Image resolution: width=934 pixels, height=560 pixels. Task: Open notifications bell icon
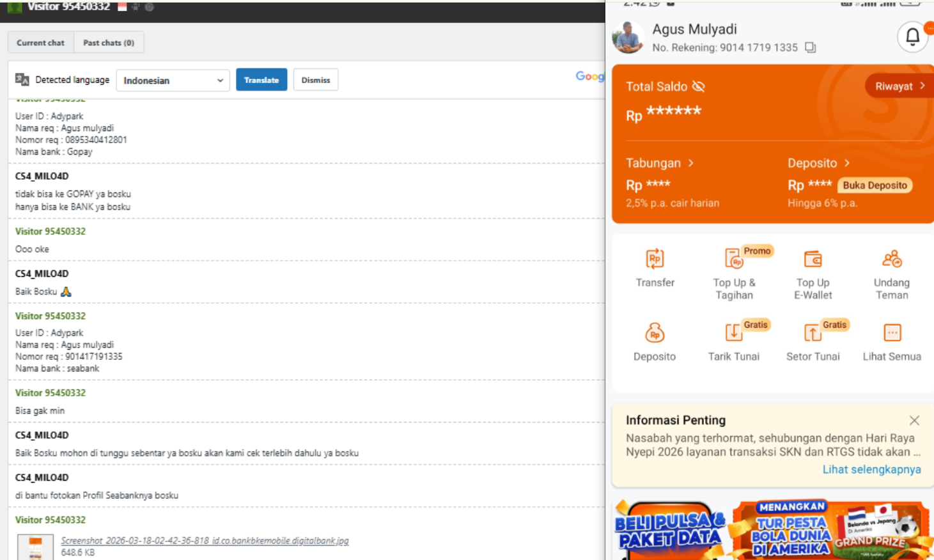913,37
